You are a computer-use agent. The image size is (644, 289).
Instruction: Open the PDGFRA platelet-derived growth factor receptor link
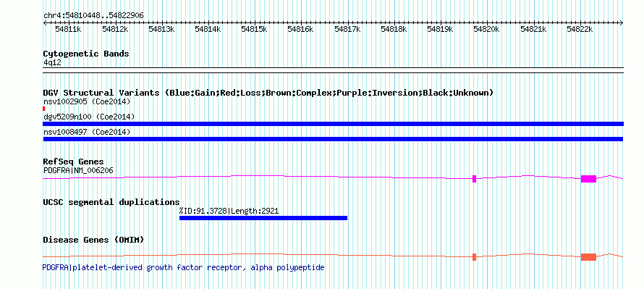tap(183, 267)
